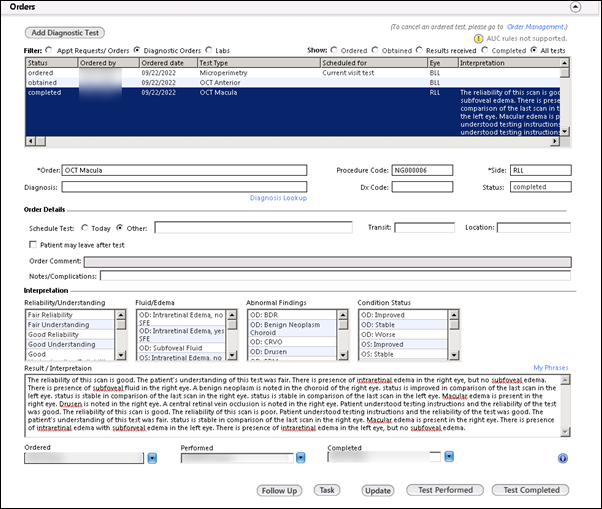Click the Side field showing RLL
Viewport: 602px width, 509px height.
click(x=541, y=170)
